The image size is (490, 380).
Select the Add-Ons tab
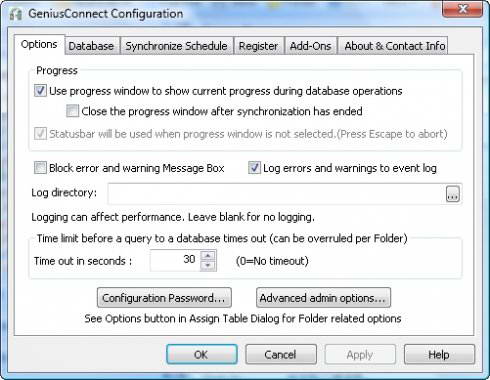coord(310,46)
